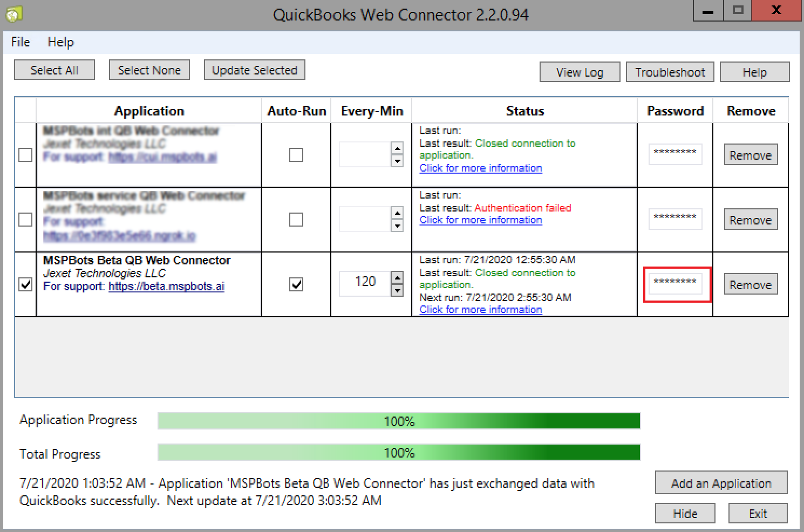Click the Select None button
Viewport: 804px width, 532px height.
149,70
